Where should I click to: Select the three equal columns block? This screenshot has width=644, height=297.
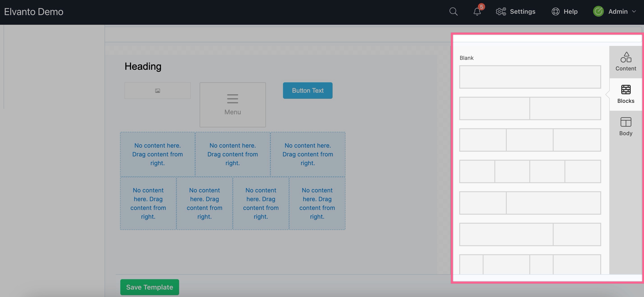(x=530, y=140)
